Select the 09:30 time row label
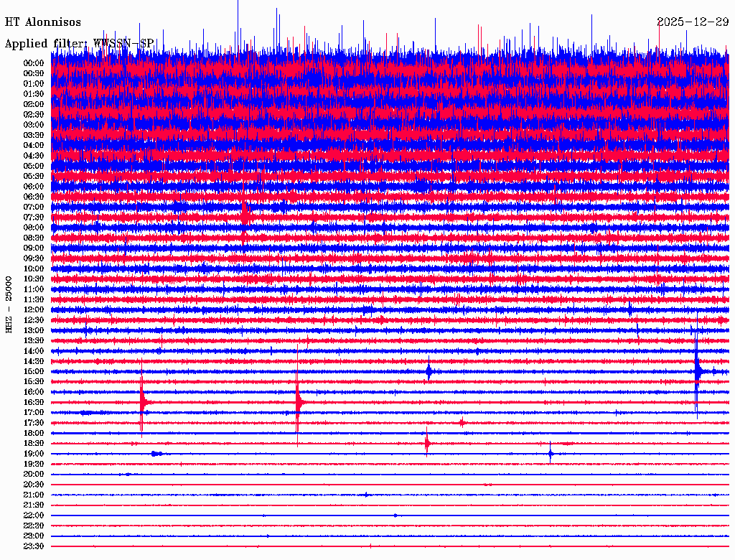This screenshot has height=560, width=735. click(34, 258)
